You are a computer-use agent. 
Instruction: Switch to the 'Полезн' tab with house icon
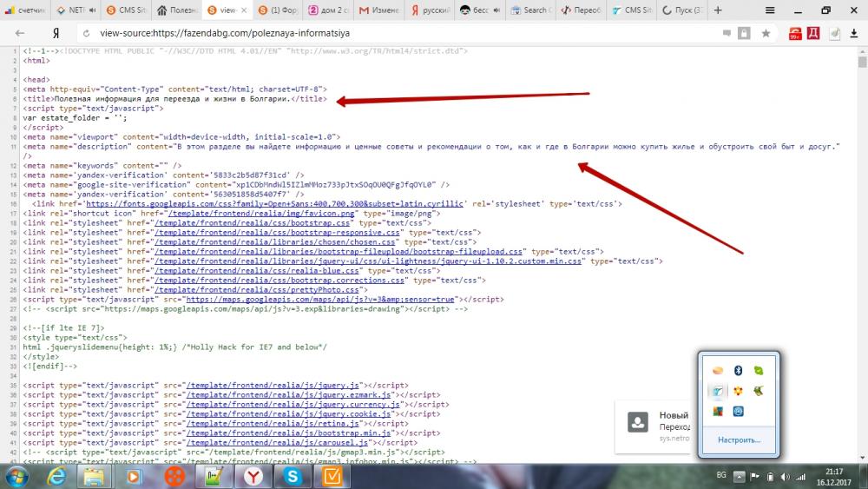176,10
